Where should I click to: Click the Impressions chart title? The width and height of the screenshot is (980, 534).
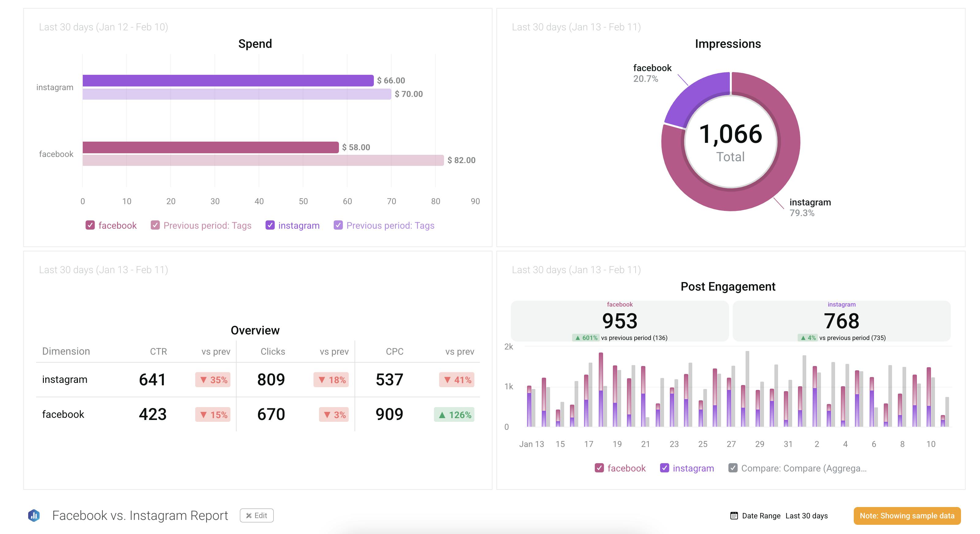click(x=728, y=44)
